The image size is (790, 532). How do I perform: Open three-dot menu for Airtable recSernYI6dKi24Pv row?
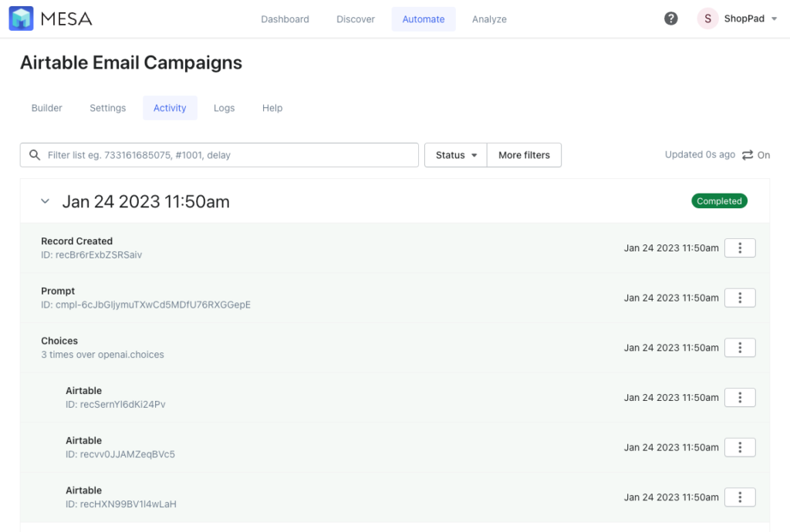pyautogui.click(x=740, y=397)
